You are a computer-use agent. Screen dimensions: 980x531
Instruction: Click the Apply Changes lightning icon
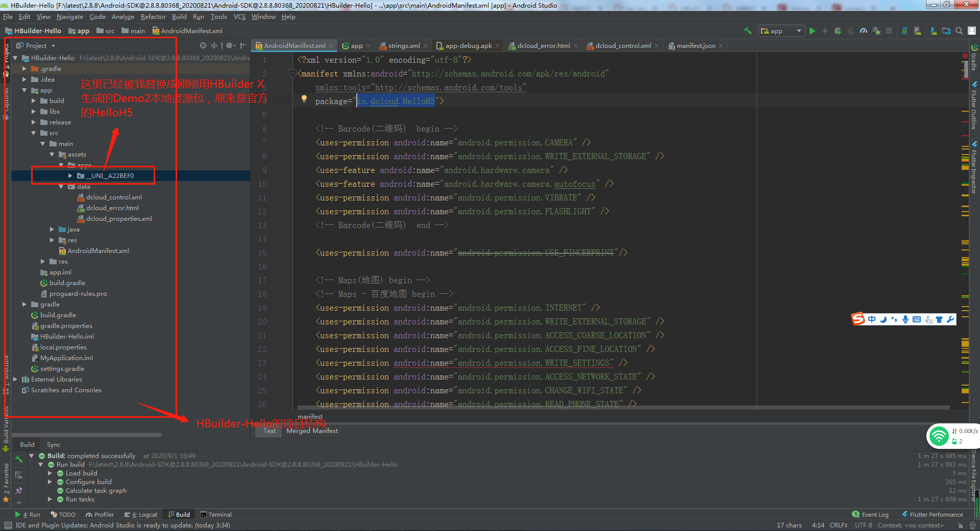825,31
